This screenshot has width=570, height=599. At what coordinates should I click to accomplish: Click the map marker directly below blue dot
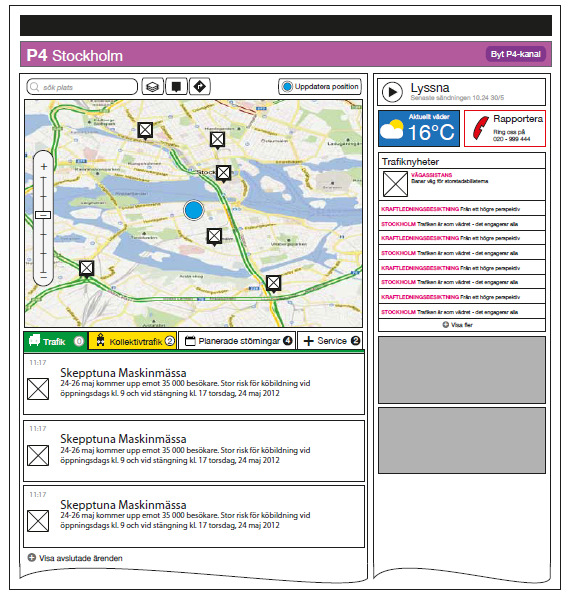pos(214,236)
